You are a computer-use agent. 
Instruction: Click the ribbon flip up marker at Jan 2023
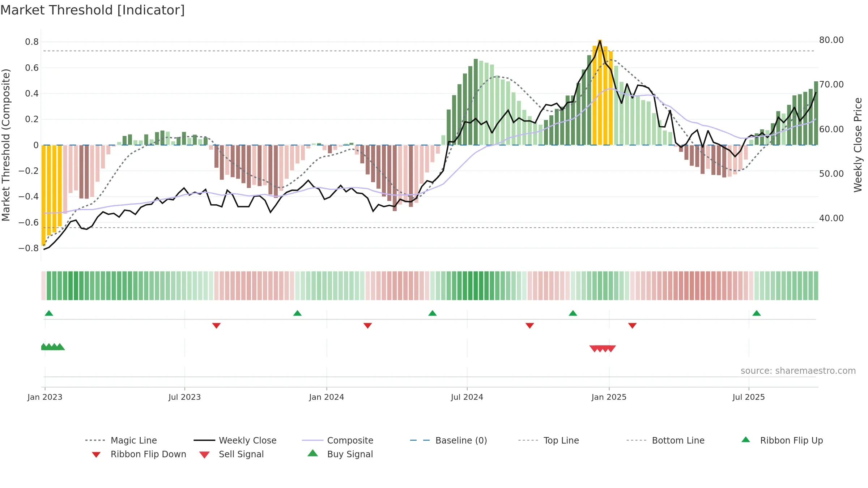[x=49, y=313]
